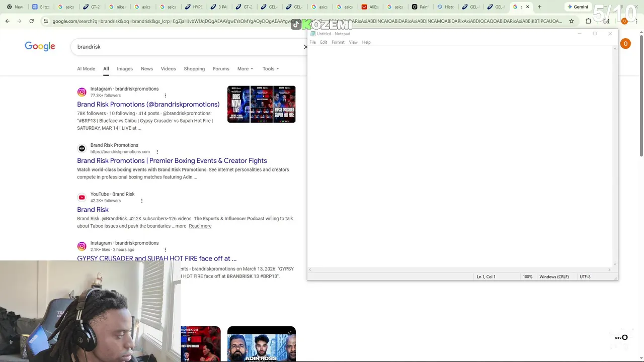This screenshot has width=644, height=362.
Task: Open the Brand Risk YouTube link
Action: tap(93, 210)
